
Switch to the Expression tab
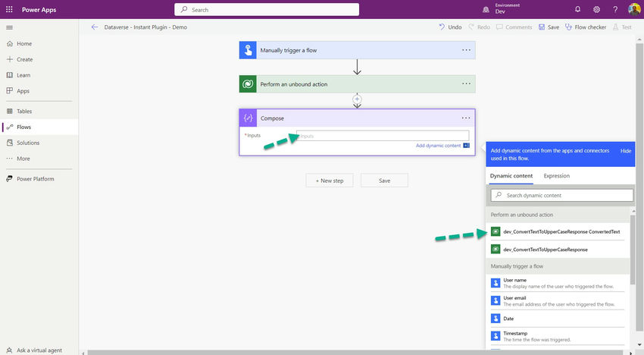(557, 176)
